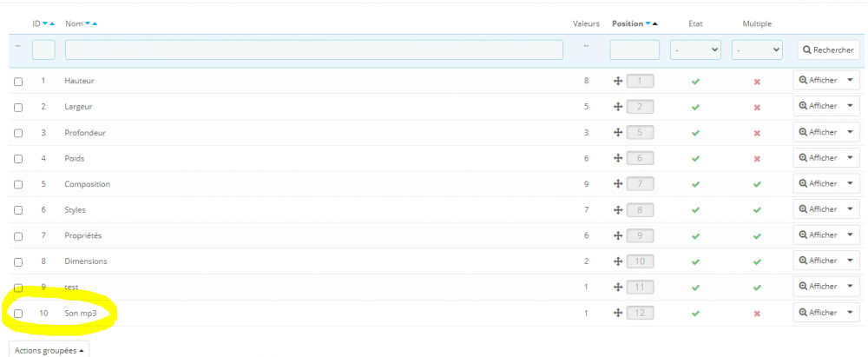This screenshot has height=357, width=868.
Task: Click Afficher button for Hauteur
Action: 819,80
